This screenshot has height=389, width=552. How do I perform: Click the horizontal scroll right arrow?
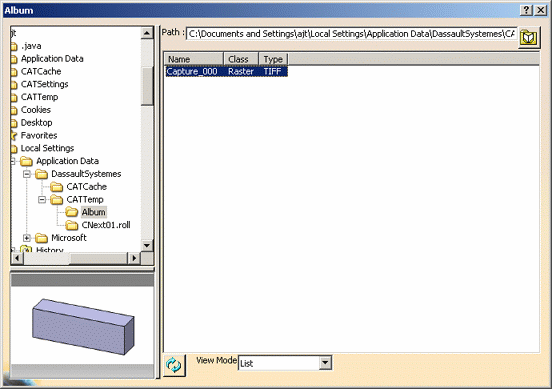134,258
